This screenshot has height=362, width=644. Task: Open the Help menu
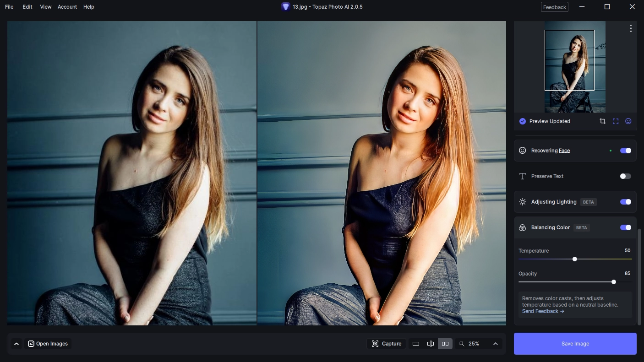coord(89,7)
